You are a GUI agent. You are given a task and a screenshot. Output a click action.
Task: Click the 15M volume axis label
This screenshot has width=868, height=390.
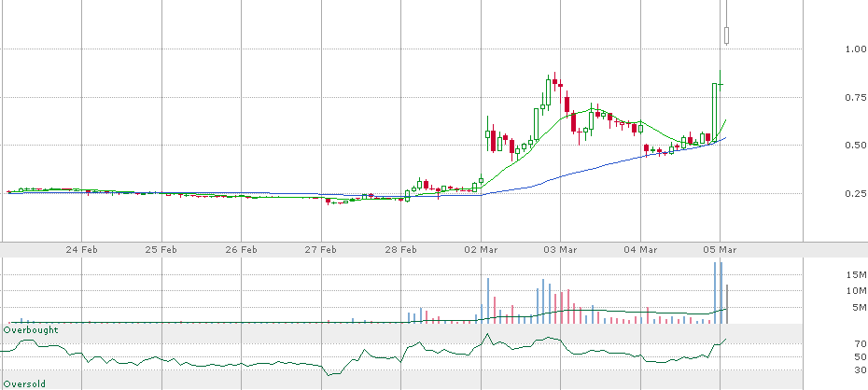click(857, 275)
